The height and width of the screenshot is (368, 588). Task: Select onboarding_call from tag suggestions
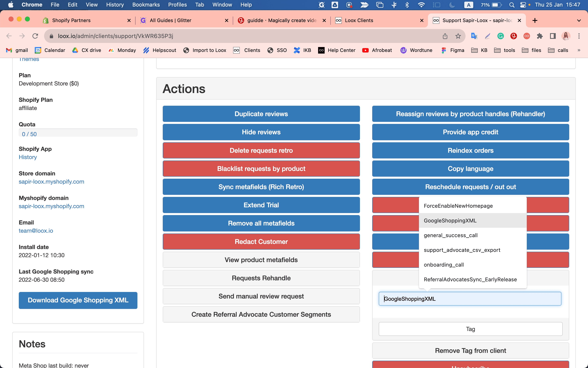point(473,265)
